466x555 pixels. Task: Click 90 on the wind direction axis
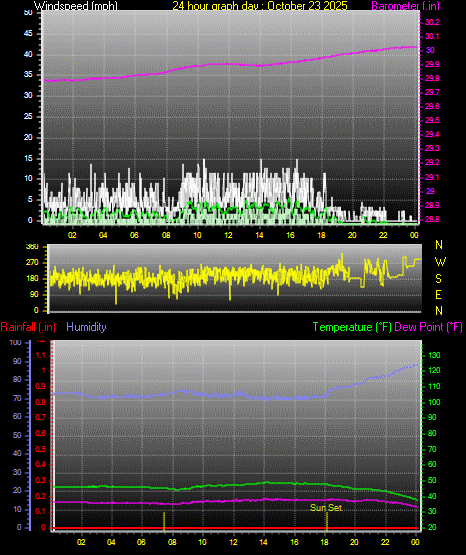coord(34,294)
